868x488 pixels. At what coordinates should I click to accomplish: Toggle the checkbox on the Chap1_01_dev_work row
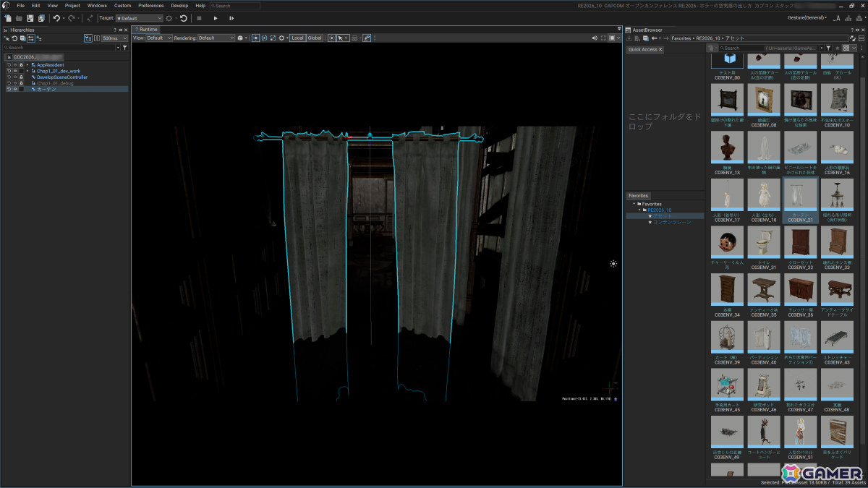click(x=22, y=71)
